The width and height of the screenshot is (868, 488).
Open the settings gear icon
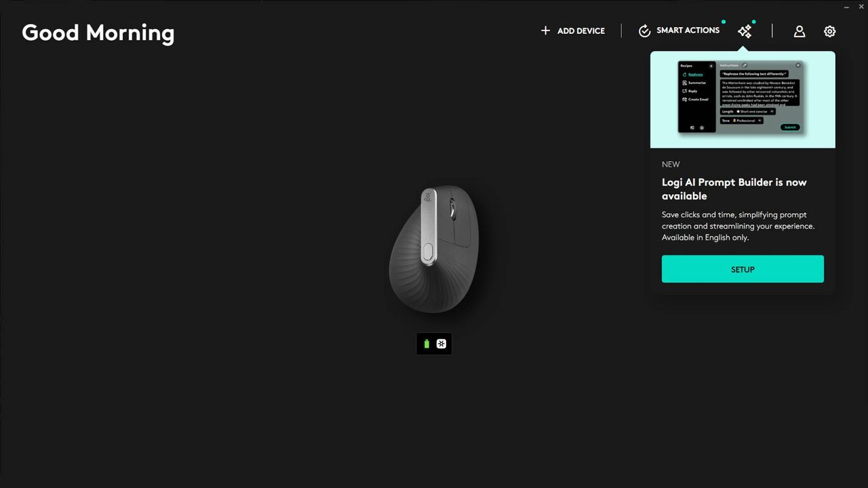coord(830,31)
